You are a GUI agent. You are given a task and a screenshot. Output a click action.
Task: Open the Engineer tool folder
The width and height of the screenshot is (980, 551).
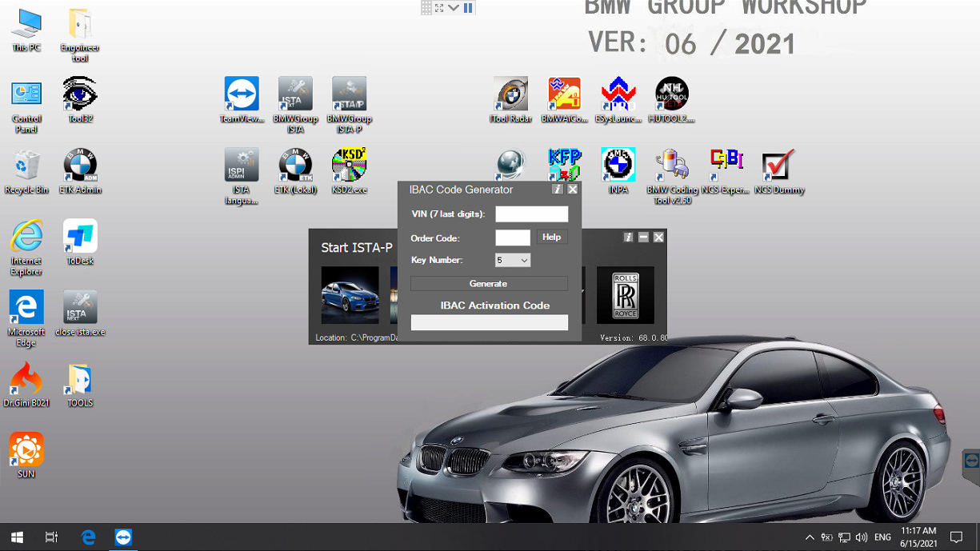click(80, 36)
